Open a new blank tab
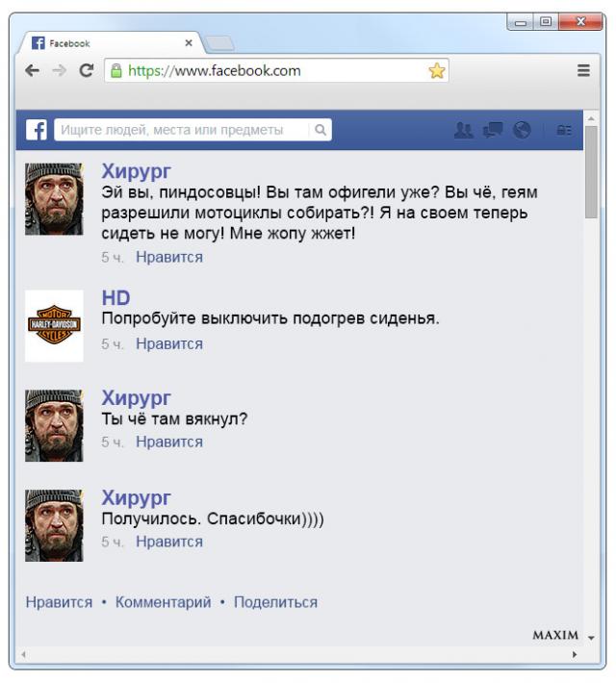616x683 pixels. pyautogui.click(x=220, y=43)
